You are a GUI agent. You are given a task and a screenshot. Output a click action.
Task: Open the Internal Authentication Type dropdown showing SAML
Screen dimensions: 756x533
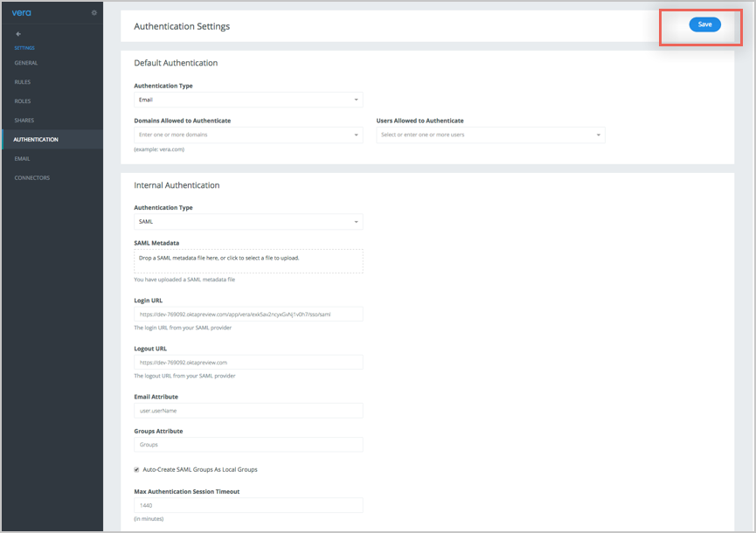(x=247, y=222)
